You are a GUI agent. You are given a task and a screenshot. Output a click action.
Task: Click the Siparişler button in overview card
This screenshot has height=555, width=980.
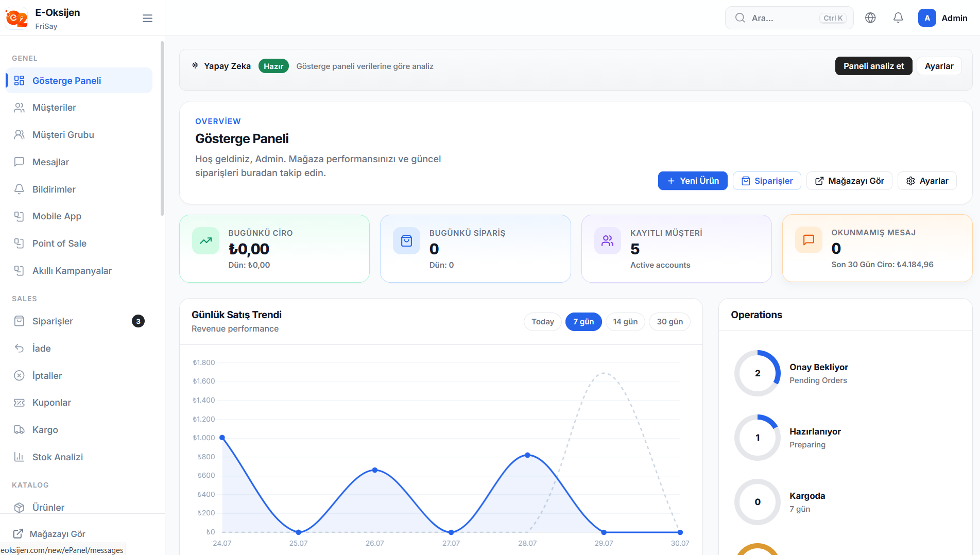pyautogui.click(x=767, y=181)
